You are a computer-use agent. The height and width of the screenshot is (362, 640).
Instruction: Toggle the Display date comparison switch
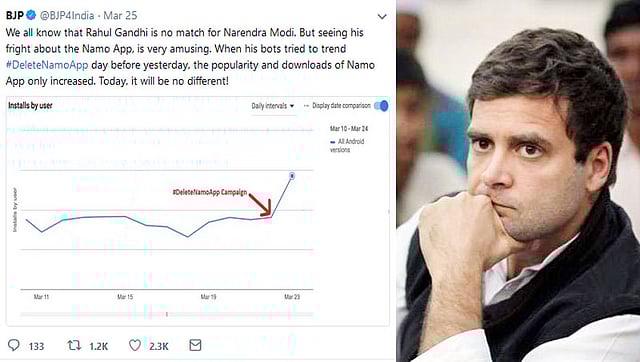[x=381, y=106]
